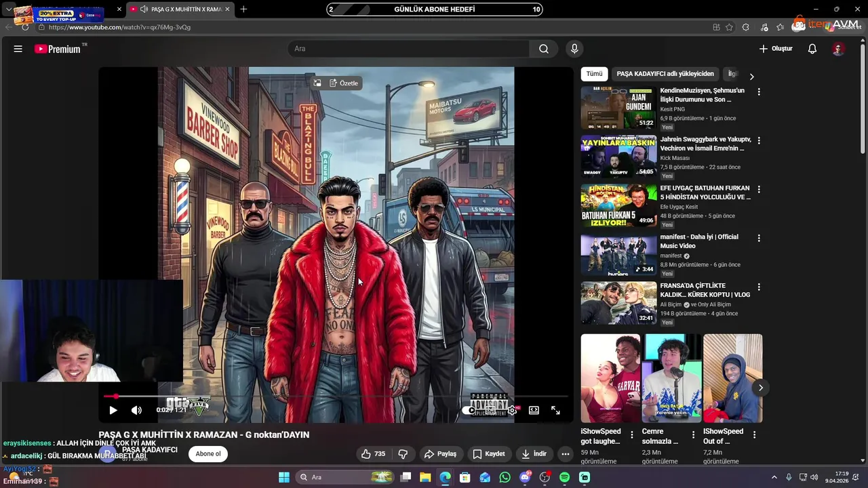This screenshot has height=488, width=868.
Task: Click the "Abone ol" subscribe button
Action: [x=208, y=454]
